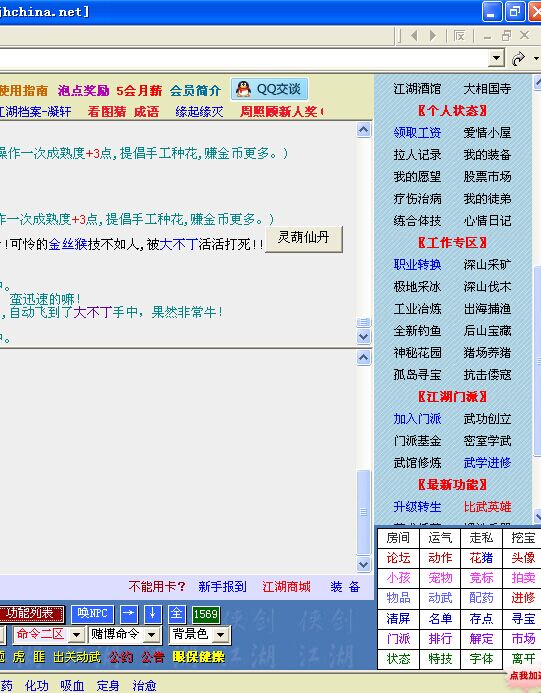
Task: Click the browser back triangle arrow
Action: (x=414, y=35)
